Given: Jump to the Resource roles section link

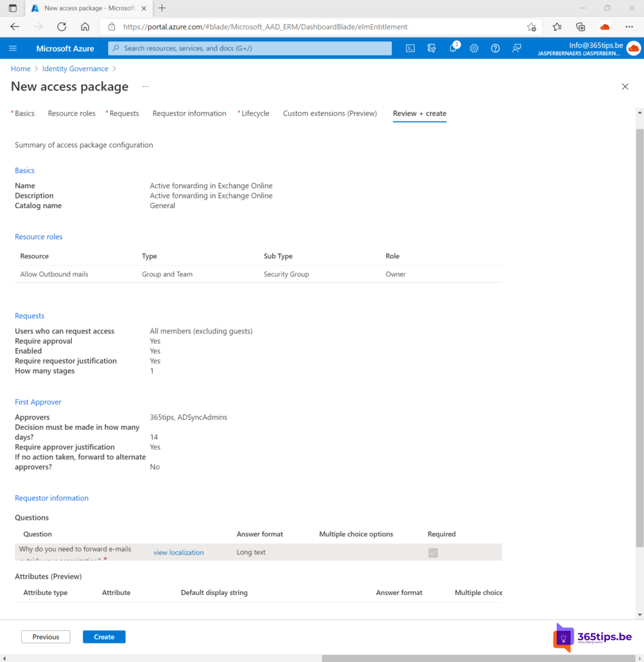Looking at the screenshot, I should [x=38, y=237].
